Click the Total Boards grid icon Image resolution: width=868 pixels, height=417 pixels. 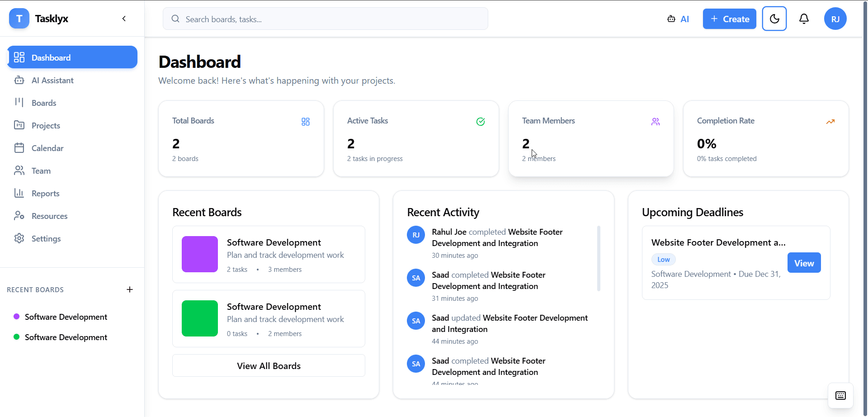[x=306, y=122]
